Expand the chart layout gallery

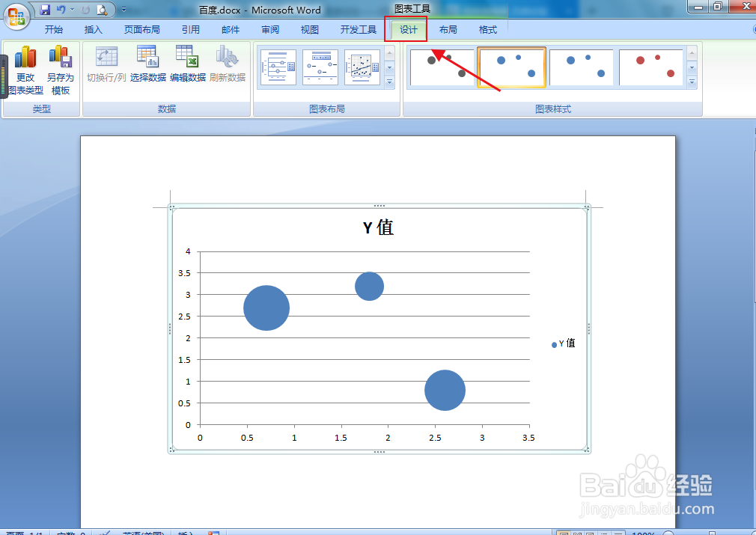389,82
